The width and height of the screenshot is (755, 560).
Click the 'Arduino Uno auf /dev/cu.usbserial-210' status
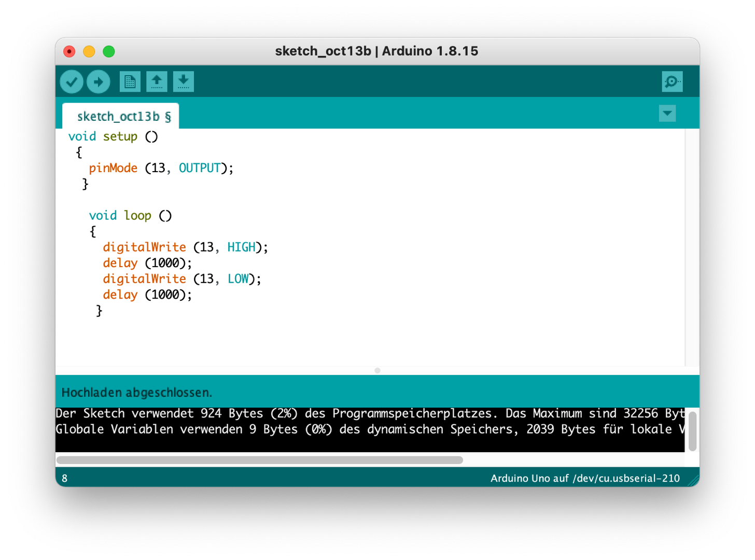point(585,478)
